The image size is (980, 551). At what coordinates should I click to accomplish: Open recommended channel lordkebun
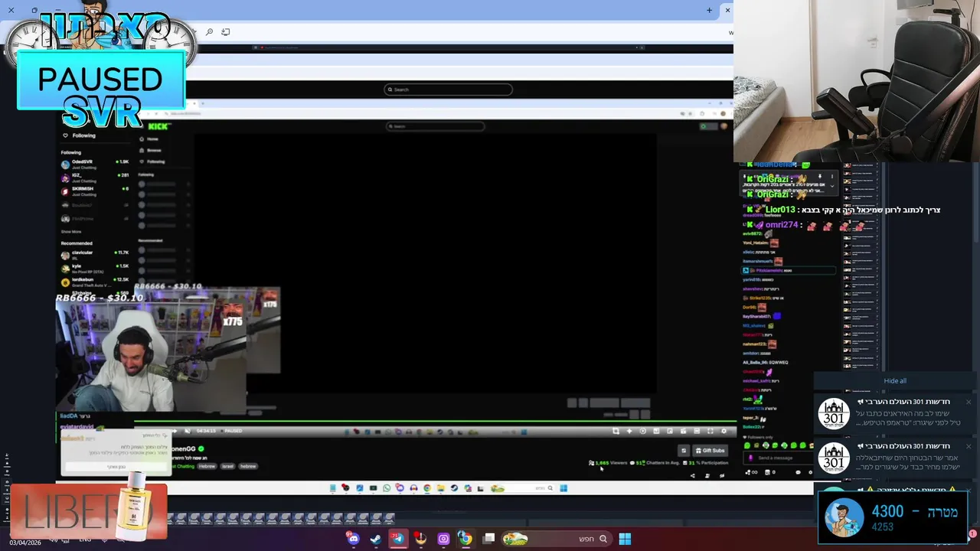pyautogui.click(x=96, y=282)
